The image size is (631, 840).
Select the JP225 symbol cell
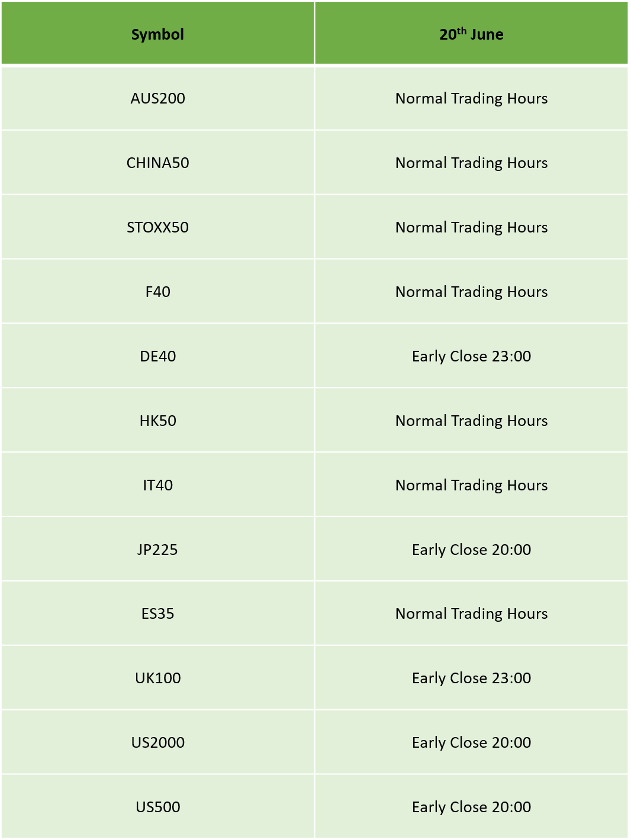[157, 550]
